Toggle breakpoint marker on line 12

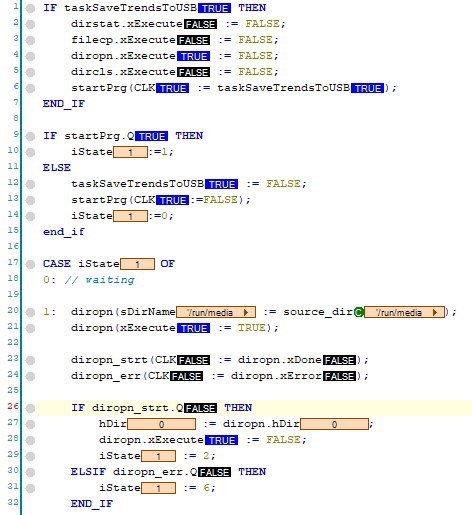pos(30,184)
